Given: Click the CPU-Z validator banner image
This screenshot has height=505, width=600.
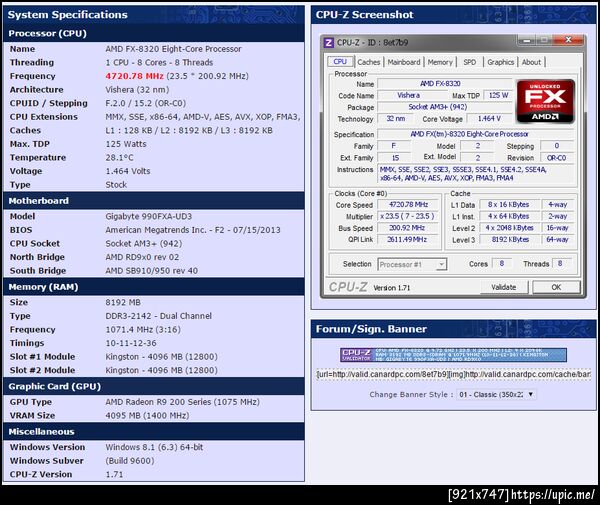Looking at the screenshot, I should pos(453,355).
